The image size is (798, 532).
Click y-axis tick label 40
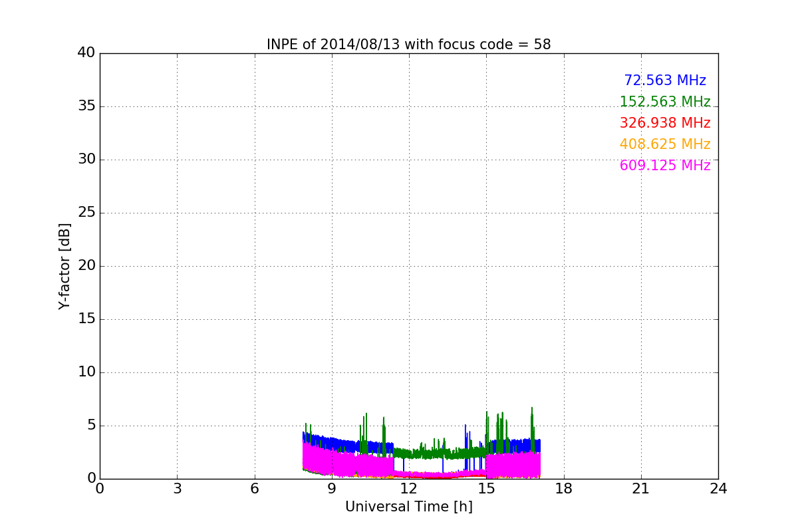(x=86, y=53)
